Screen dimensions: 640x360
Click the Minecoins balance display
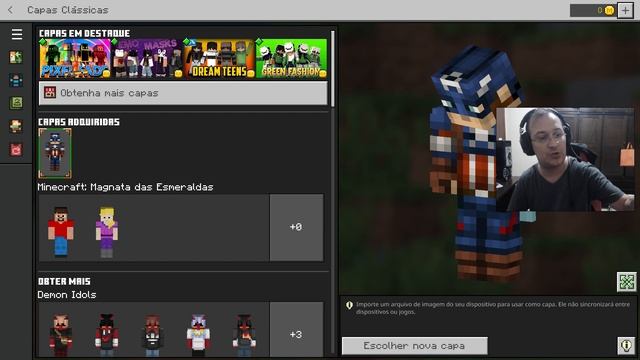coord(593,10)
